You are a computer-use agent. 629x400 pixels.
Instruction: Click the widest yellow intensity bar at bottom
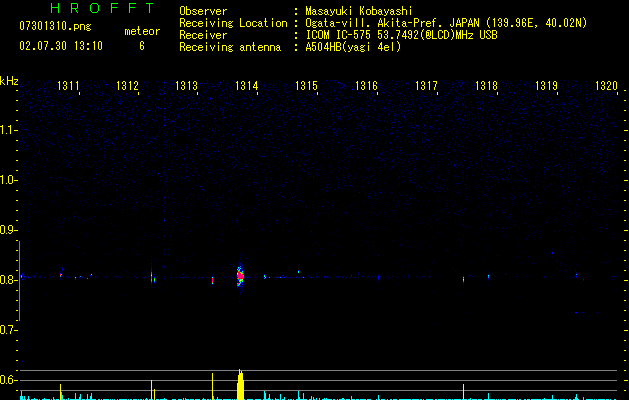pos(240,385)
